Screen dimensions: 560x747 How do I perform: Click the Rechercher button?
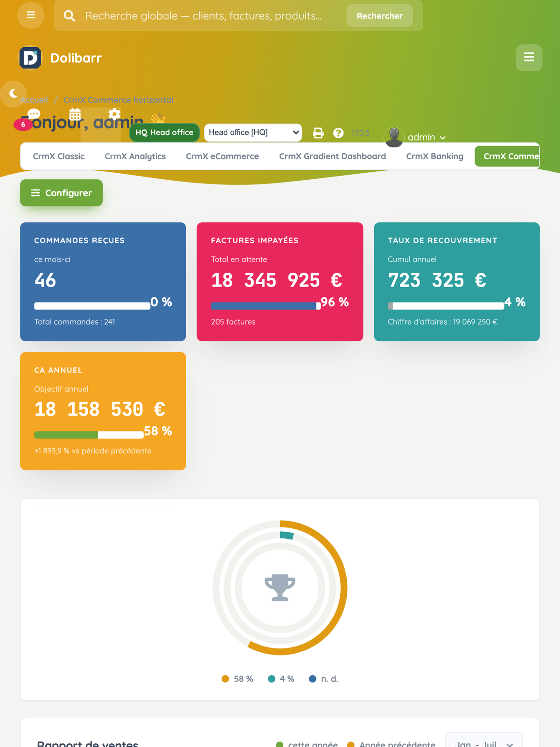(x=379, y=16)
